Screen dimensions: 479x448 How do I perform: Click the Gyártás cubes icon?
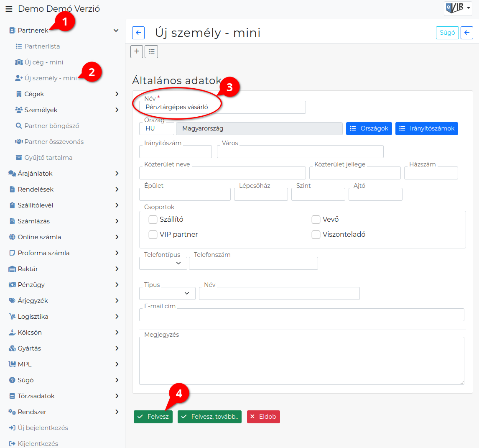[12, 348]
